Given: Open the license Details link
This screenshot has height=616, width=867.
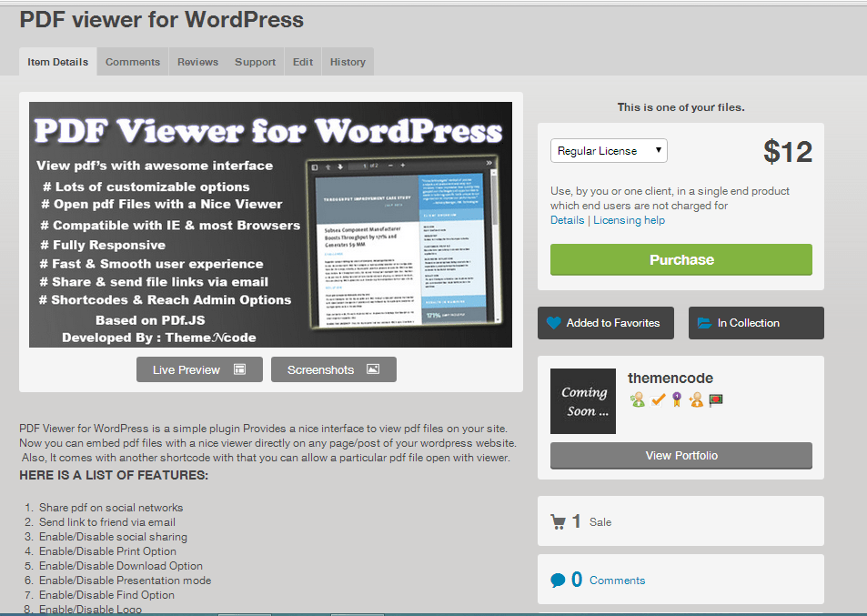Looking at the screenshot, I should 567,220.
